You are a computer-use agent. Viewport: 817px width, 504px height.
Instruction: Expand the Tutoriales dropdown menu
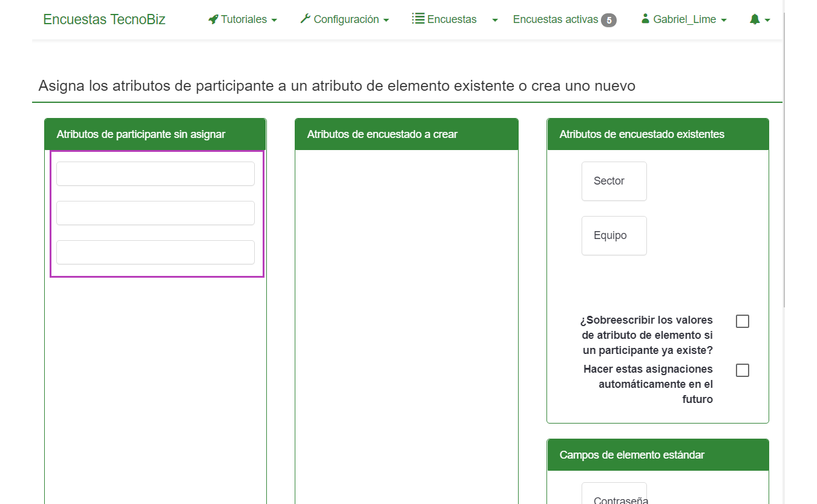coord(243,19)
